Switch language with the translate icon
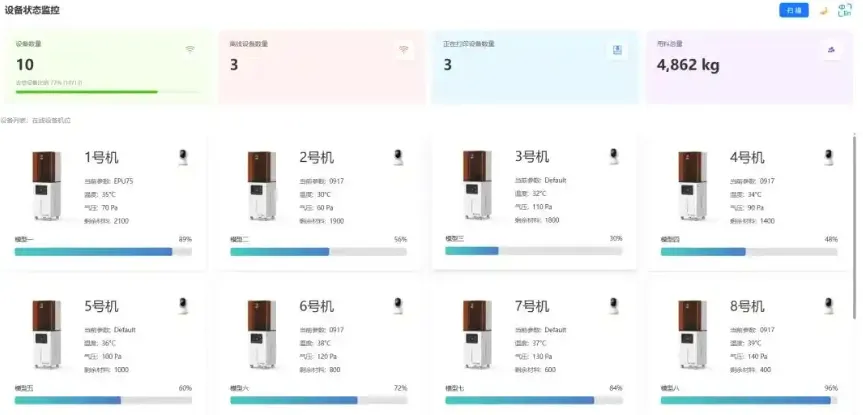863x415 pixels. [844, 10]
